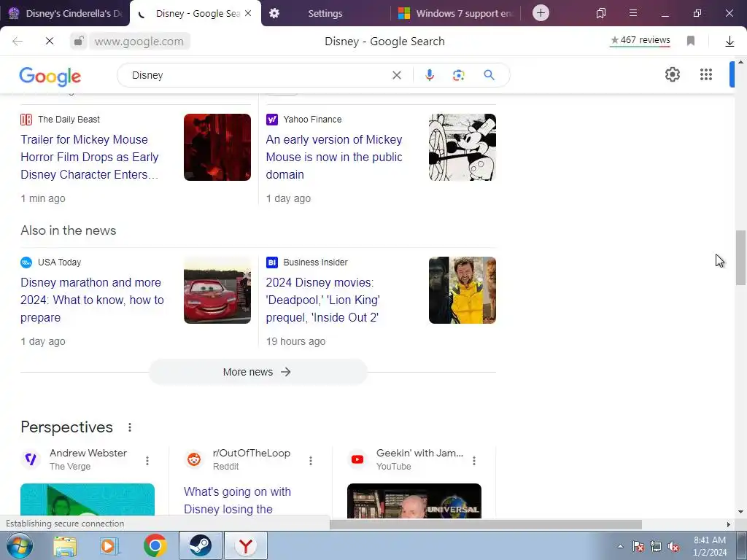Open options for r/OutOfTheLoop card
Screen dimensions: 747x560
click(x=311, y=461)
